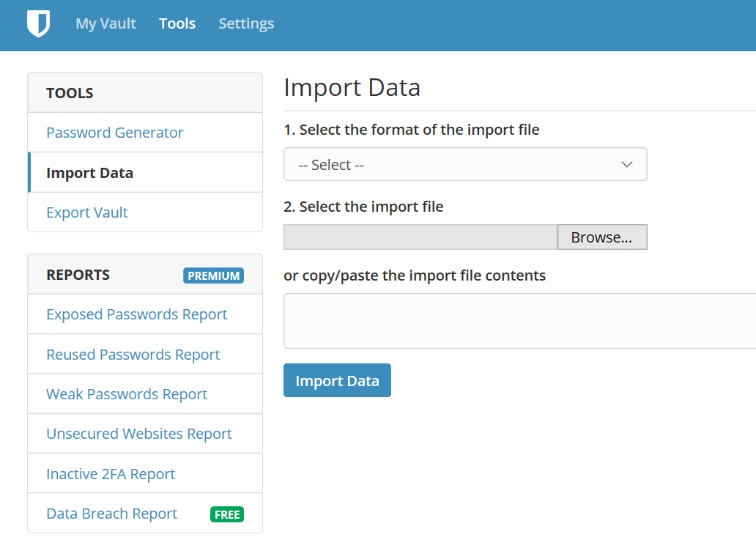Click the dropdown chevron arrow

[x=627, y=165]
